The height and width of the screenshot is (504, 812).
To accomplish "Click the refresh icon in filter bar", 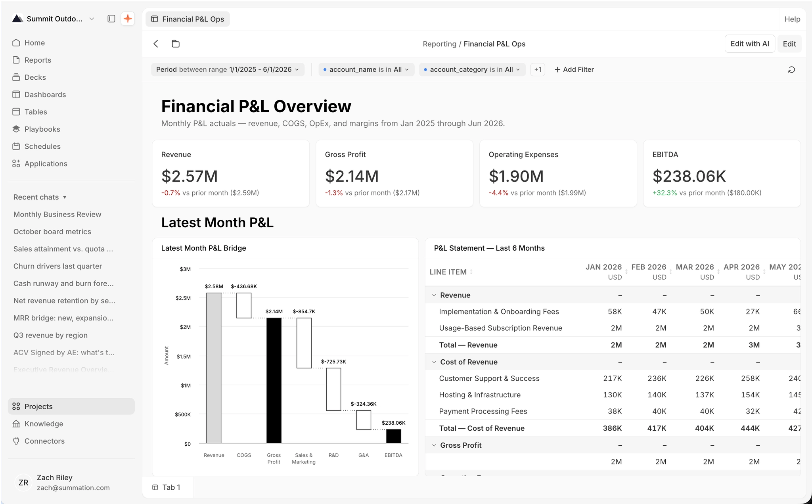I will point(791,70).
